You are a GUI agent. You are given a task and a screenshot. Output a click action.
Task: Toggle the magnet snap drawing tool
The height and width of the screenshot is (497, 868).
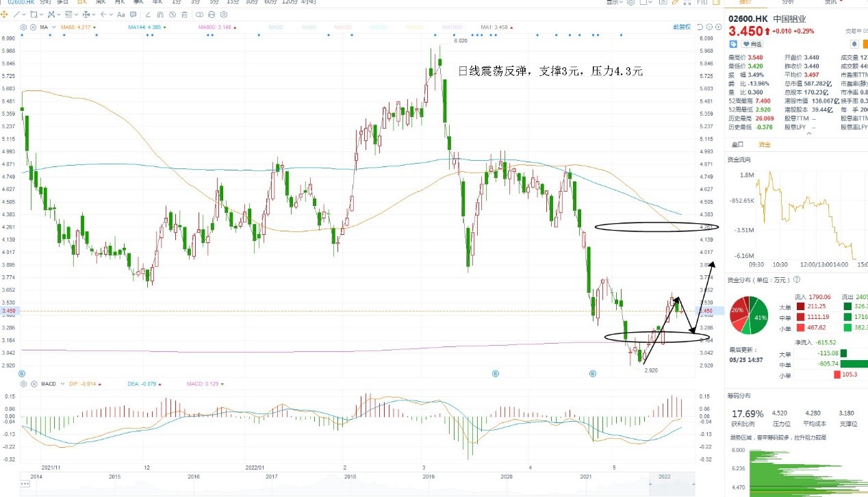[x=160, y=14]
